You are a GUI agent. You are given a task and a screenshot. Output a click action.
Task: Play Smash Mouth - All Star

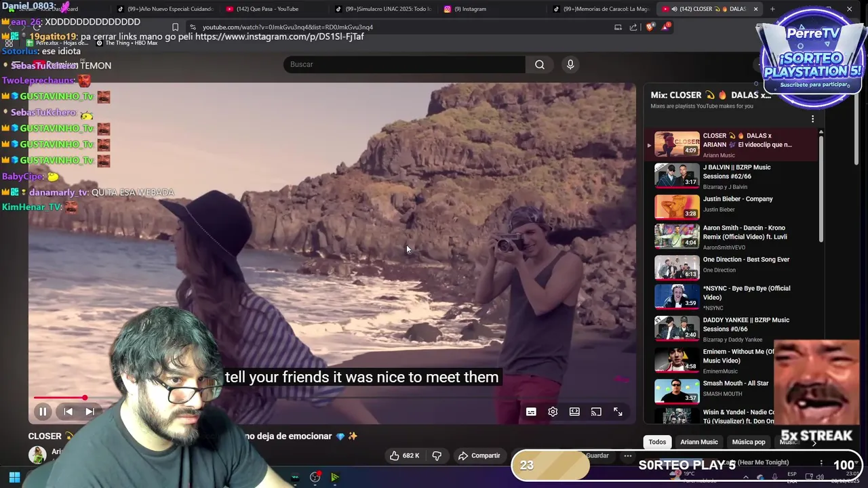[x=712, y=390]
